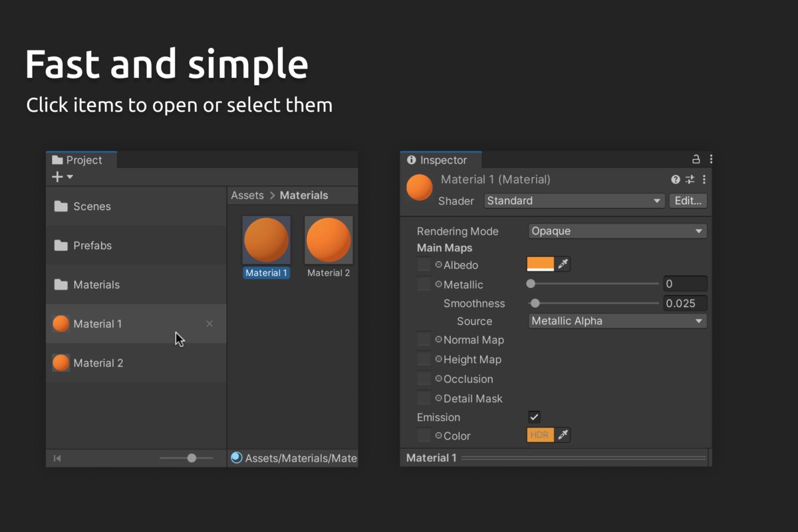The width and height of the screenshot is (798, 532).
Task: Open the Scenes folder in the sidebar
Action: [x=136, y=206]
